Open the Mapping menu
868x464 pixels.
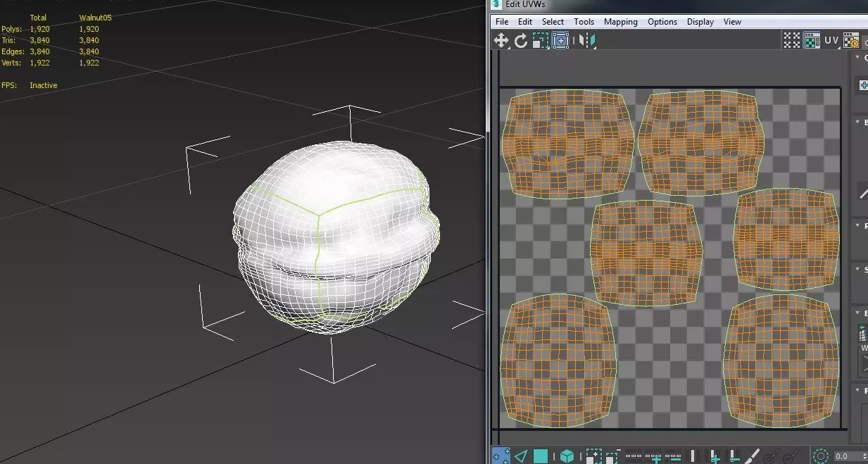click(620, 22)
